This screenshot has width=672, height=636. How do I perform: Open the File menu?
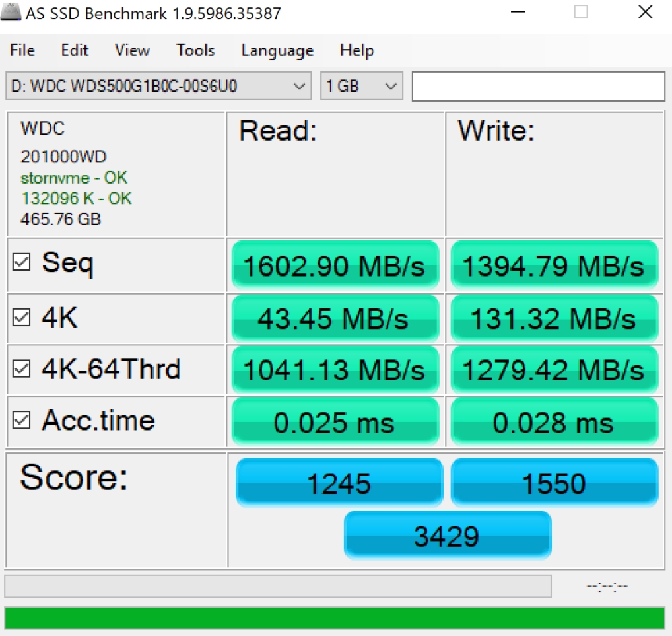[x=22, y=50]
